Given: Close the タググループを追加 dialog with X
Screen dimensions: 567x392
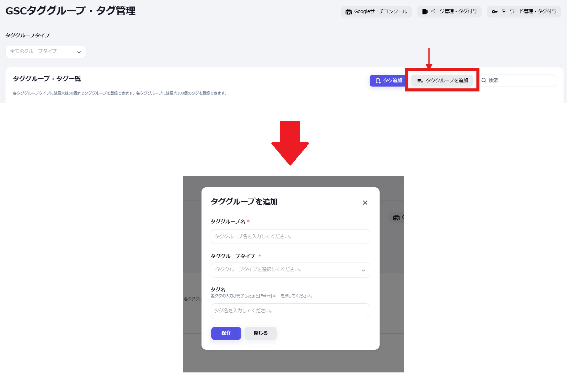Looking at the screenshot, I should pos(365,203).
